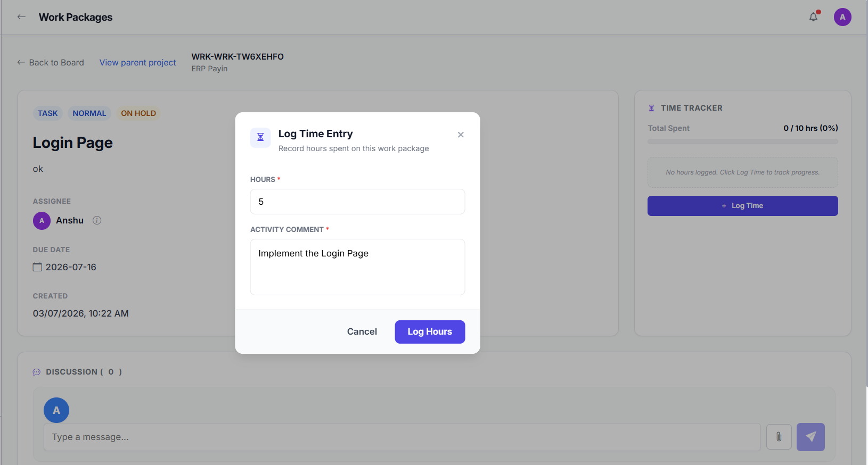Open the user avatar menu in the header

click(x=842, y=17)
